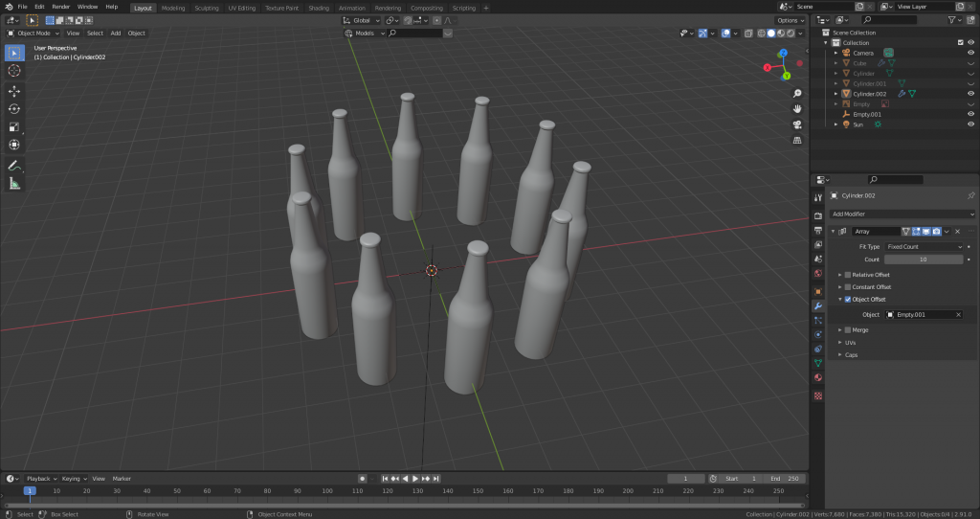Clear the Empty.001 object offset field
Viewport: 980px width, 519px height.
click(958, 314)
